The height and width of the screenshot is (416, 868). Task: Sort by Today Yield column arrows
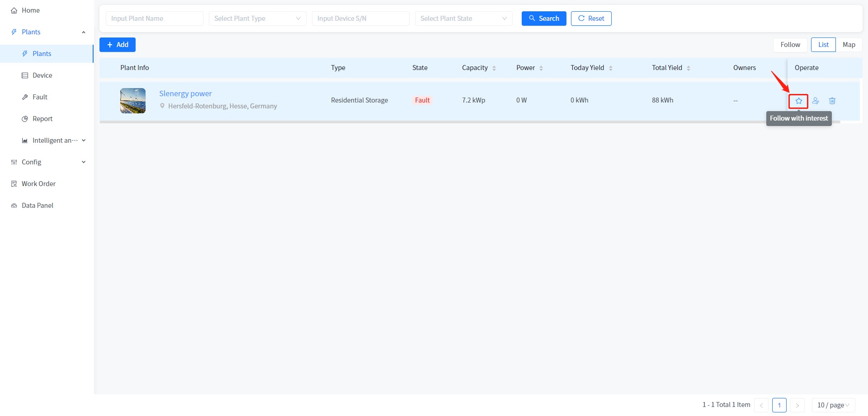click(611, 68)
